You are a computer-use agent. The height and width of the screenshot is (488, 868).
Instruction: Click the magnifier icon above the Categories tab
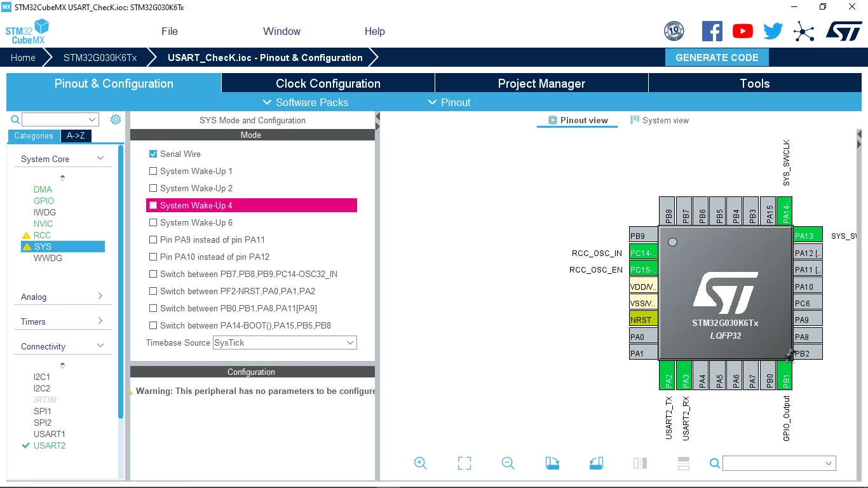[15, 119]
